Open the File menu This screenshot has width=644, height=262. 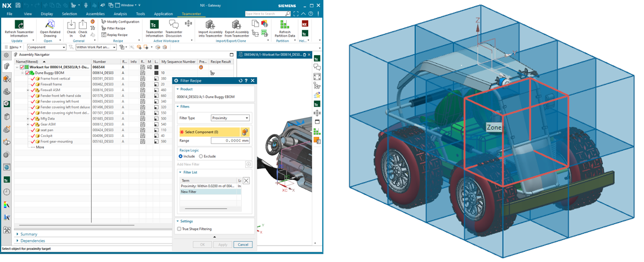(x=10, y=14)
